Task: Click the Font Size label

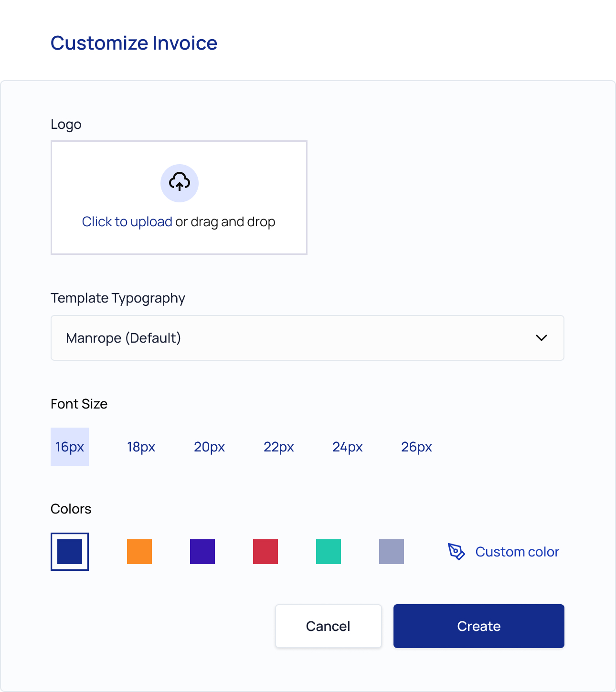Action: pos(79,404)
